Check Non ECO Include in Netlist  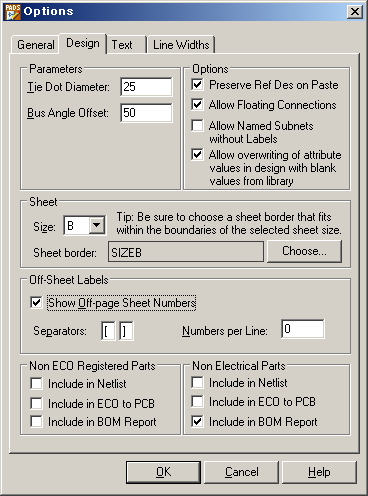coord(36,383)
